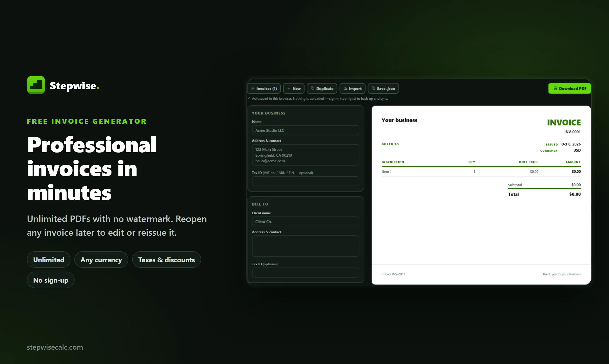Click 'Thank you for your business' footer text
Viewport: 609px width, 364px height.
point(562,274)
